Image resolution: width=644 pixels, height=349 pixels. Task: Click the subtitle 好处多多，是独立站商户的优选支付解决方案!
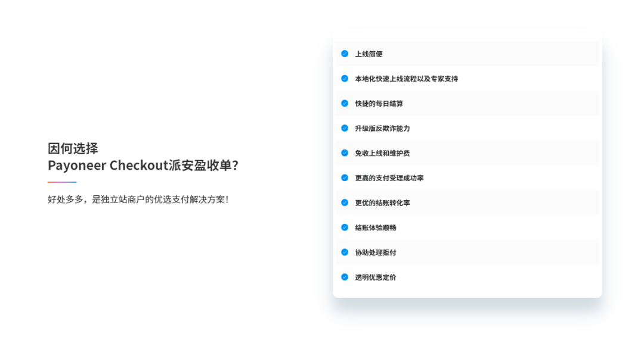[x=138, y=200]
